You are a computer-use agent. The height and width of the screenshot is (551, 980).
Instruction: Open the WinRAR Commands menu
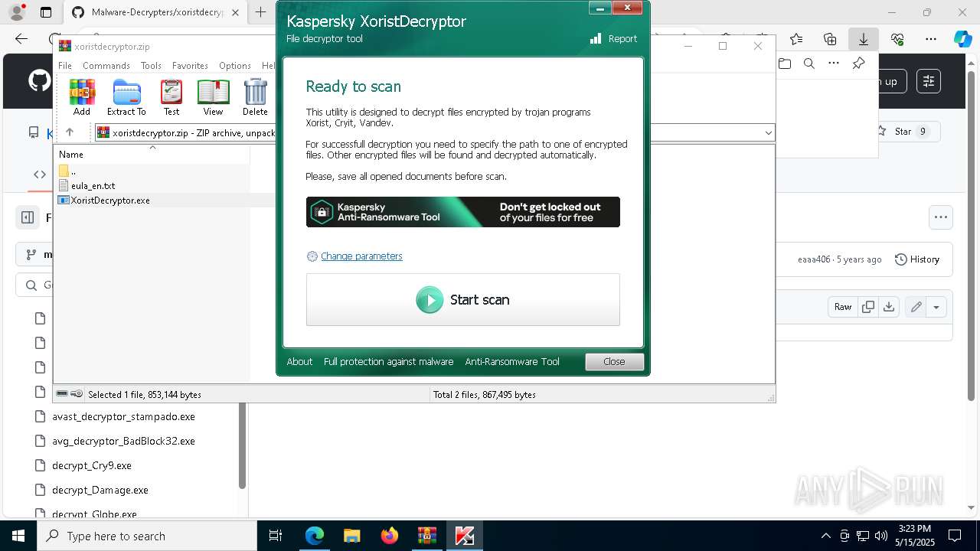pyautogui.click(x=106, y=66)
